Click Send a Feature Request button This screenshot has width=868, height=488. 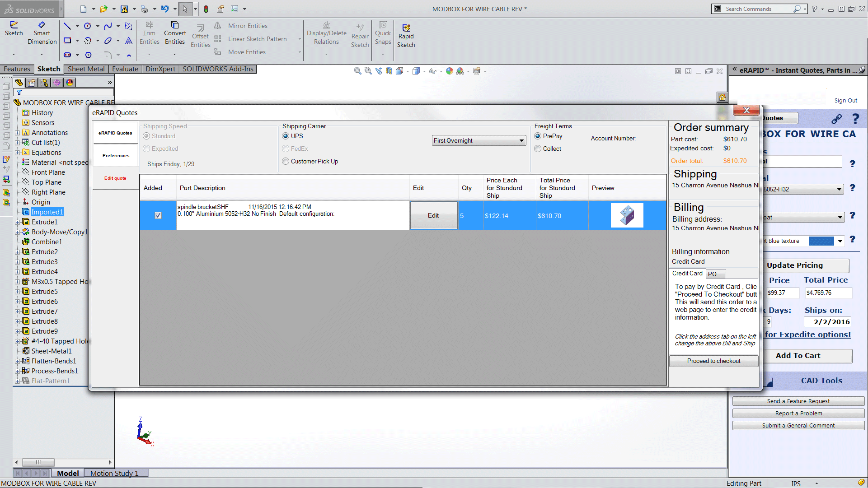pos(798,401)
